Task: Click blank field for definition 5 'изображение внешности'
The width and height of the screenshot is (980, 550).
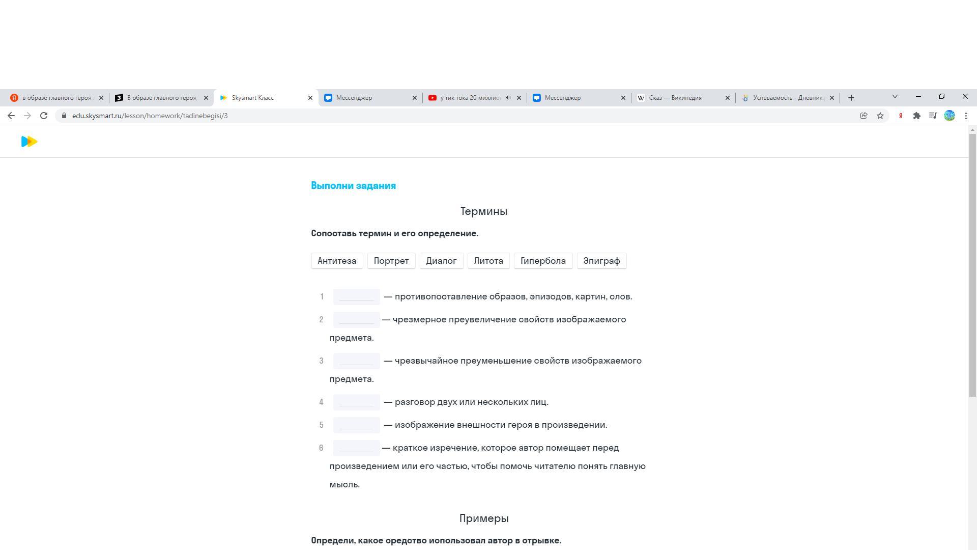Action: (356, 425)
